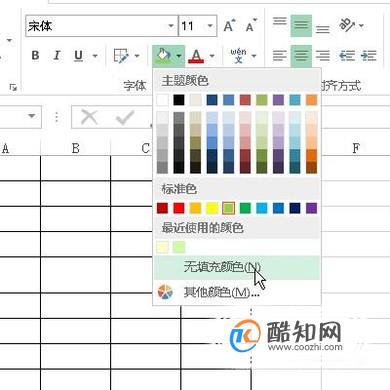This screenshot has width=390, height=390.
Task: Pick dark blue theme color swatch
Action: click(x=212, y=100)
